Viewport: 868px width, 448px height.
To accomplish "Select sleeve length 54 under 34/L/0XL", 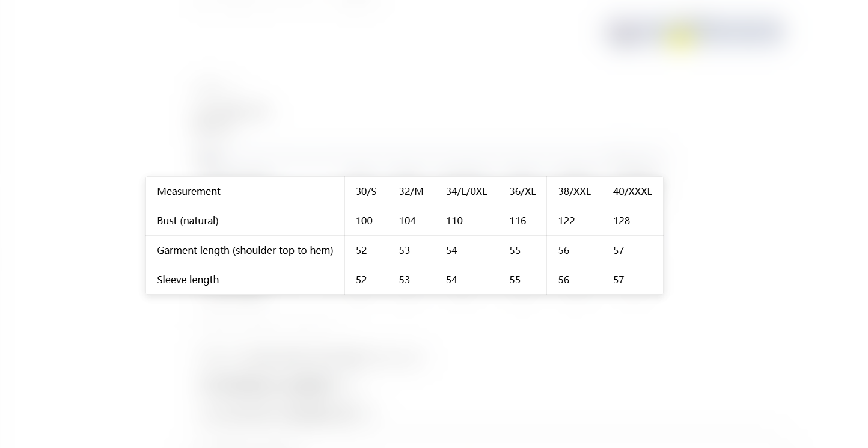I will pyautogui.click(x=466, y=280).
